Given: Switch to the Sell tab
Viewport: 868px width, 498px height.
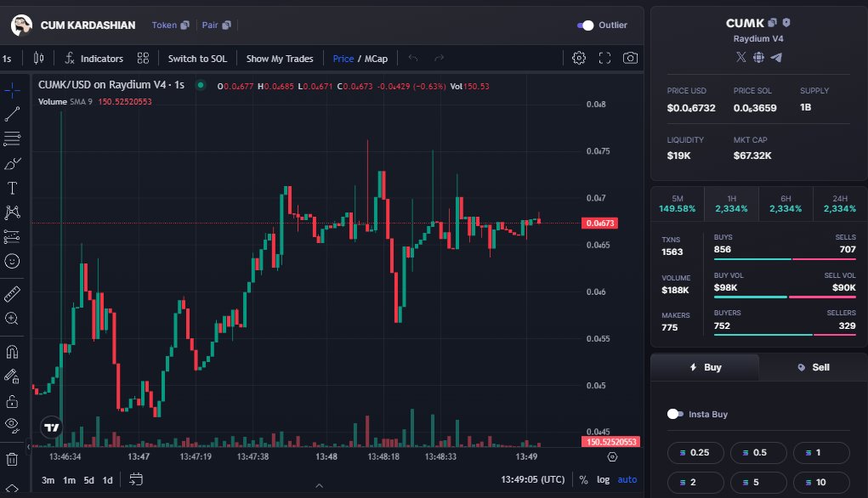Looking at the screenshot, I should [813, 367].
